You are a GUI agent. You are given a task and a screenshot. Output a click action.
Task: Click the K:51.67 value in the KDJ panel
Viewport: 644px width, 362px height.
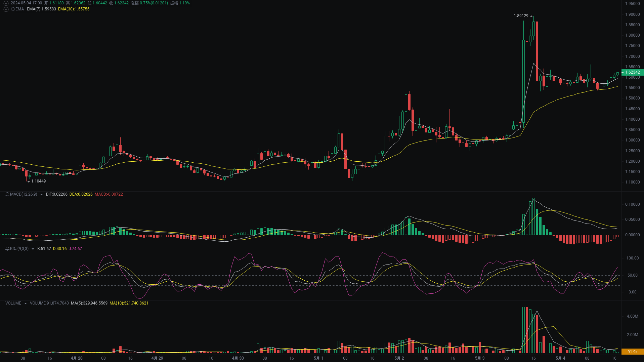tap(44, 249)
